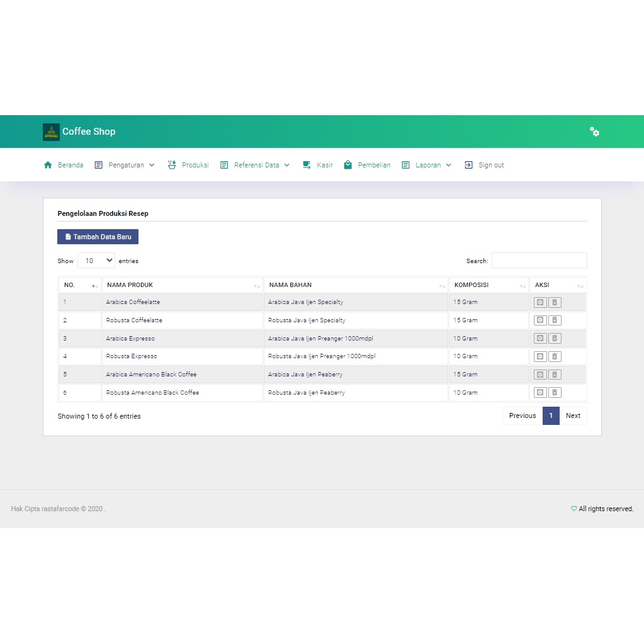Click cell Arabica Java Ijen Preanger 1000mdpl
This screenshot has width=644, height=644.
click(356, 339)
